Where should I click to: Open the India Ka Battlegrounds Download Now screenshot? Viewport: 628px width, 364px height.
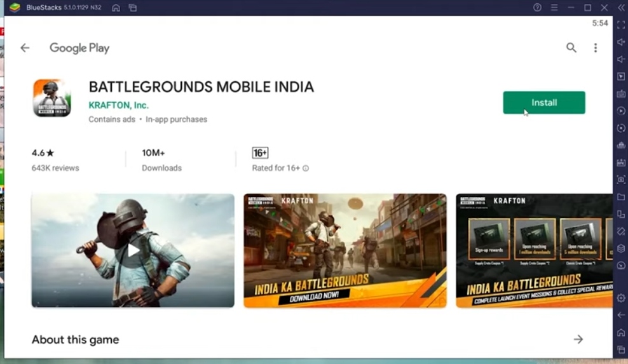click(x=345, y=250)
